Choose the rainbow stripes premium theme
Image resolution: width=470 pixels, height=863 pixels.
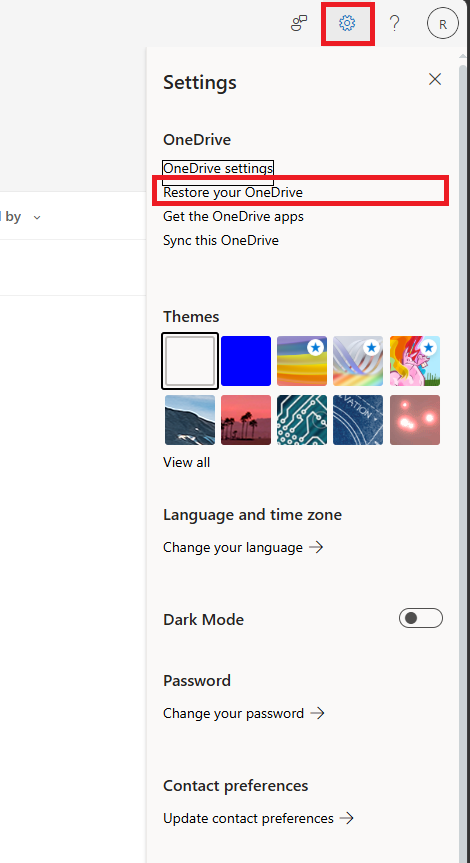302,361
